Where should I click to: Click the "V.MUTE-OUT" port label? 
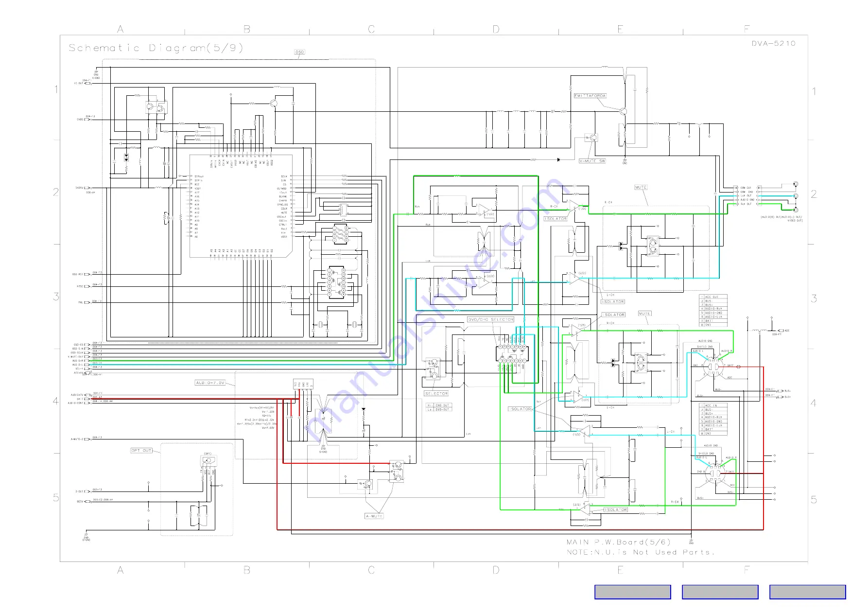(76, 357)
